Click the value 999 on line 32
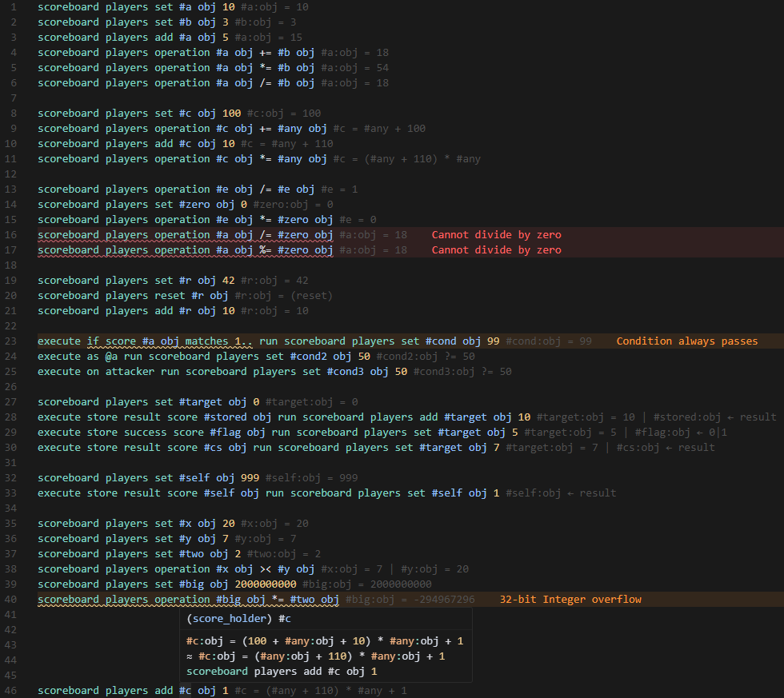The image size is (784, 698). tap(250, 478)
